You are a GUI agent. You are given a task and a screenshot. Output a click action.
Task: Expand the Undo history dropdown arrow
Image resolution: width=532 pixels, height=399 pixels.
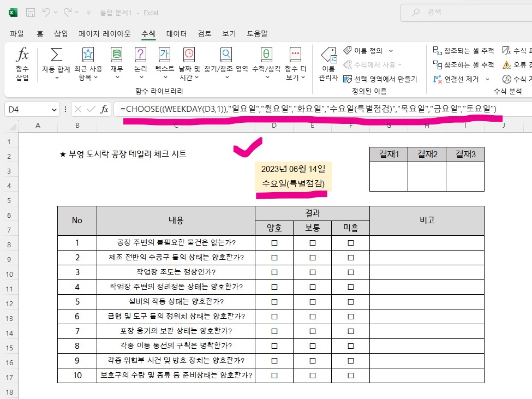pyautogui.click(x=55, y=13)
